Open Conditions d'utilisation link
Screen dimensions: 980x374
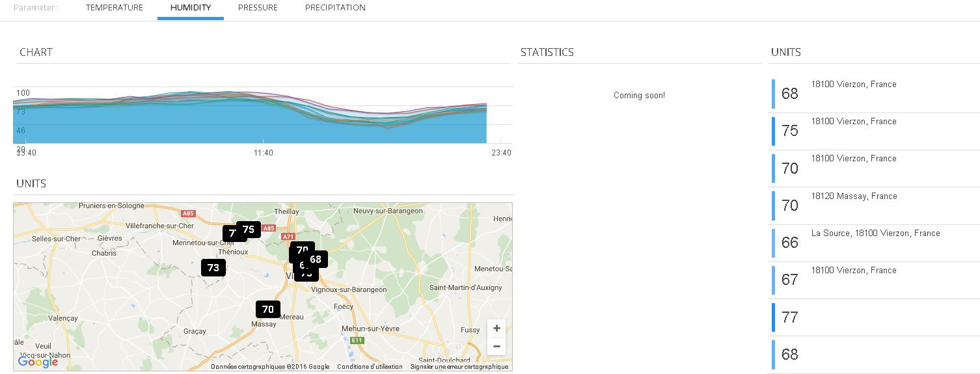(x=370, y=367)
